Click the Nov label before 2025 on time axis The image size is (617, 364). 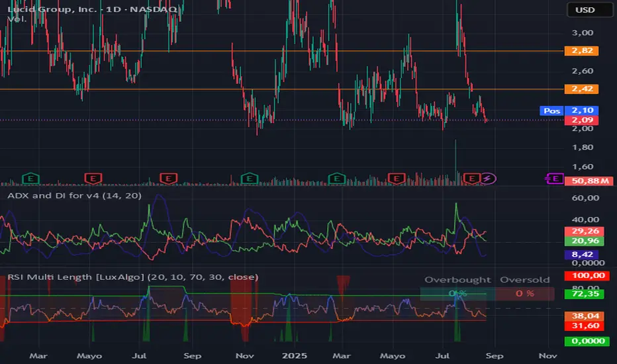pyautogui.click(x=244, y=356)
